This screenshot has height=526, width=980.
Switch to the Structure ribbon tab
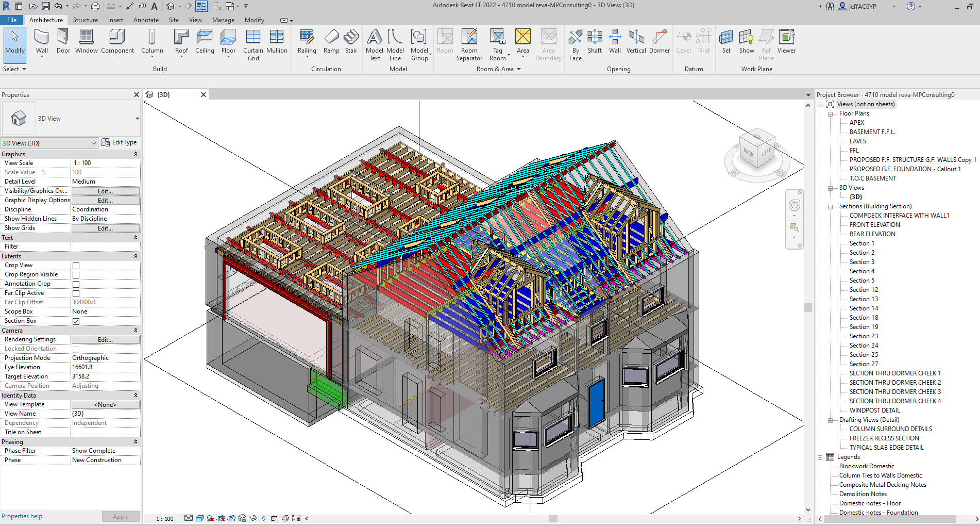(85, 20)
